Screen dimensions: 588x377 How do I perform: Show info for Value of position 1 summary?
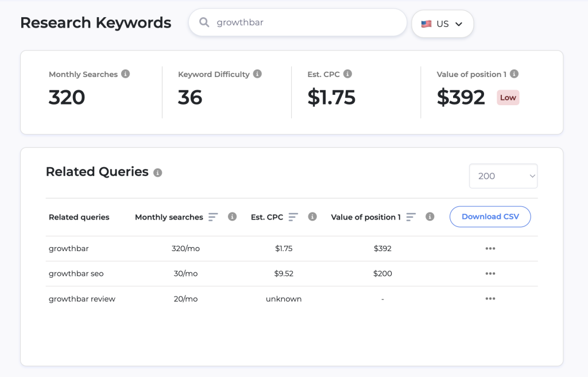[x=514, y=74]
